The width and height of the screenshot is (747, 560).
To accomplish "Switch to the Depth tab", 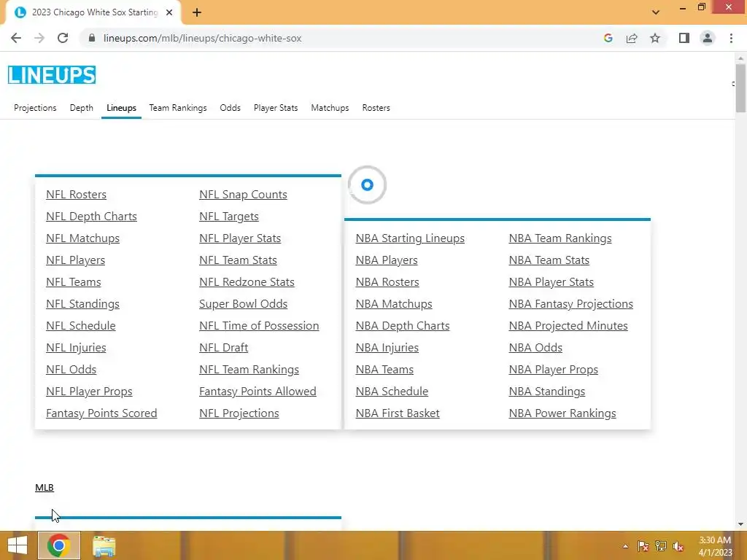I will [82, 108].
